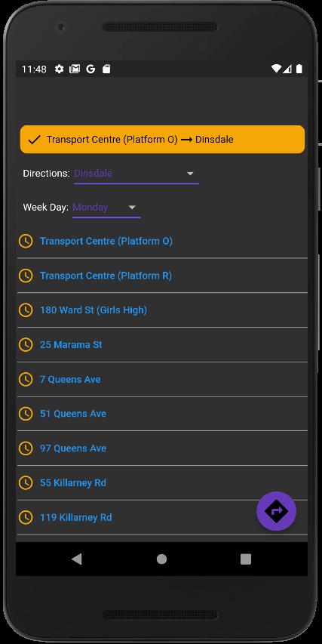Select the 51 Queens Ave stop
This screenshot has height=644, width=322.
click(x=162, y=414)
